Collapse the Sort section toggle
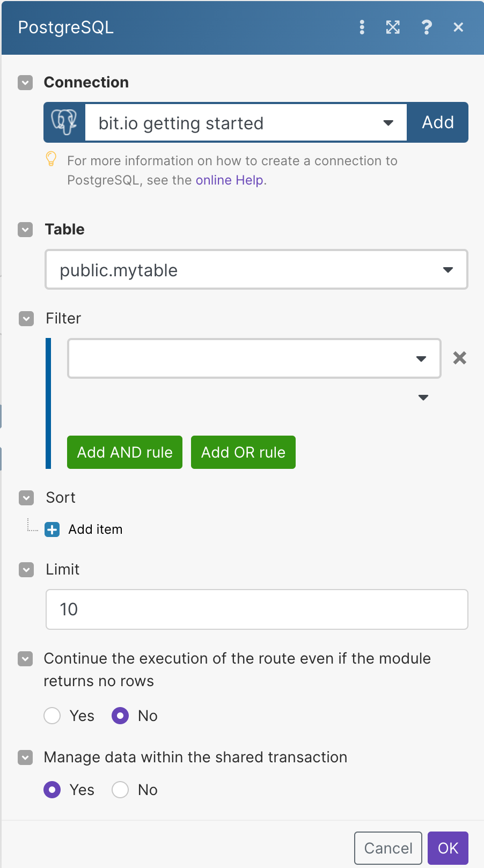This screenshot has width=484, height=868. click(26, 498)
